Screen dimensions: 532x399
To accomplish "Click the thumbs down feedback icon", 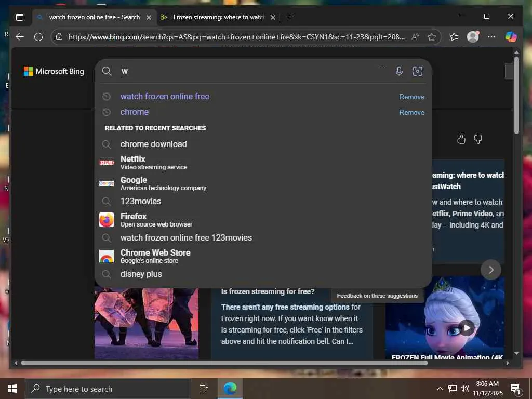I will 478,139.
